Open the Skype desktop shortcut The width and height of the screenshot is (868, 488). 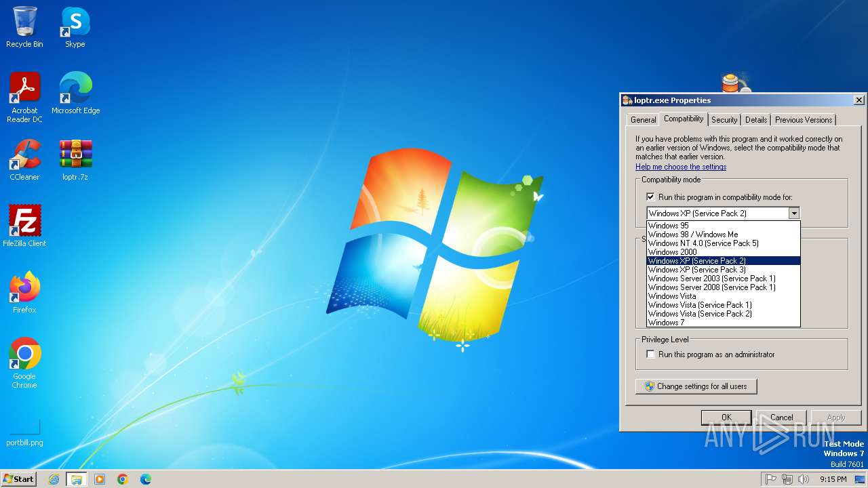[75, 27]
